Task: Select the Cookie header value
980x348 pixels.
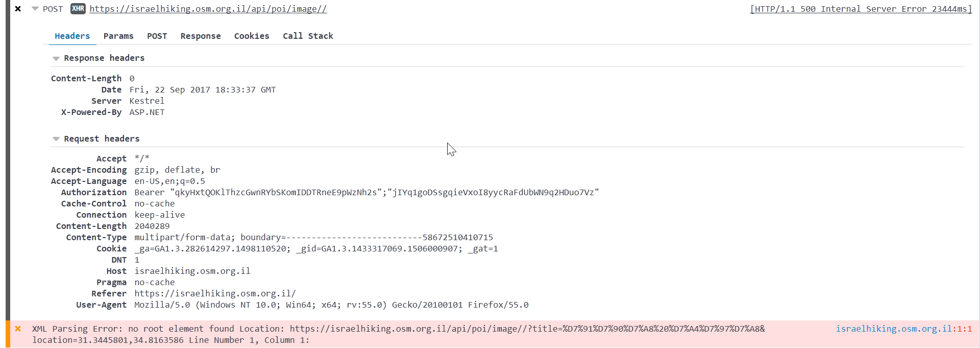Action: 316,248
